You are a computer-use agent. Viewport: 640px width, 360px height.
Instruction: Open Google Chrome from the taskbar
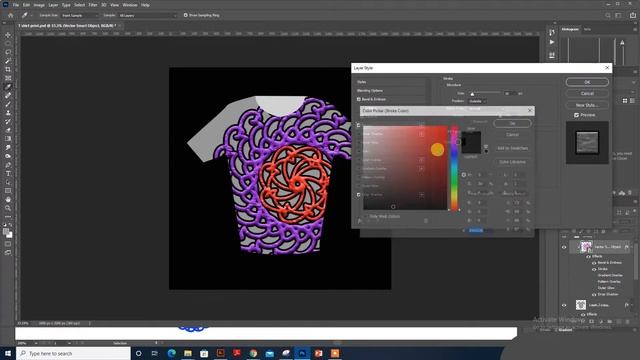click(253, 353)
